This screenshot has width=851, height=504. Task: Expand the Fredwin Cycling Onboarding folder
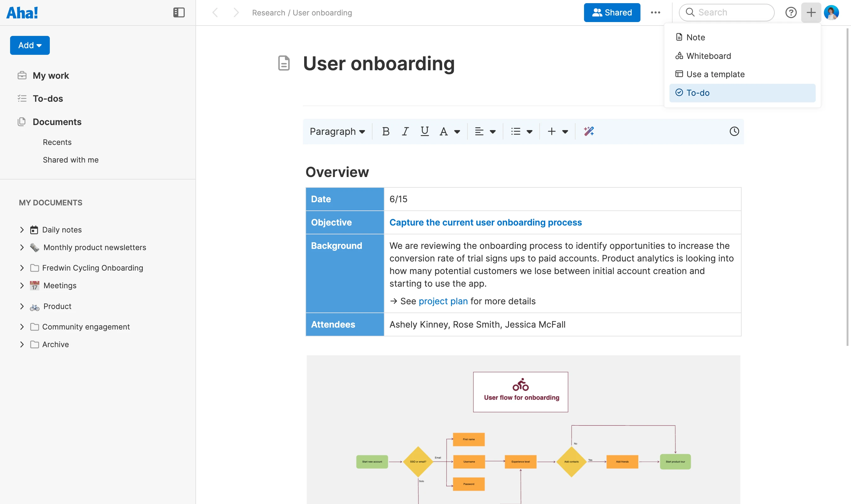click(22, 268)
